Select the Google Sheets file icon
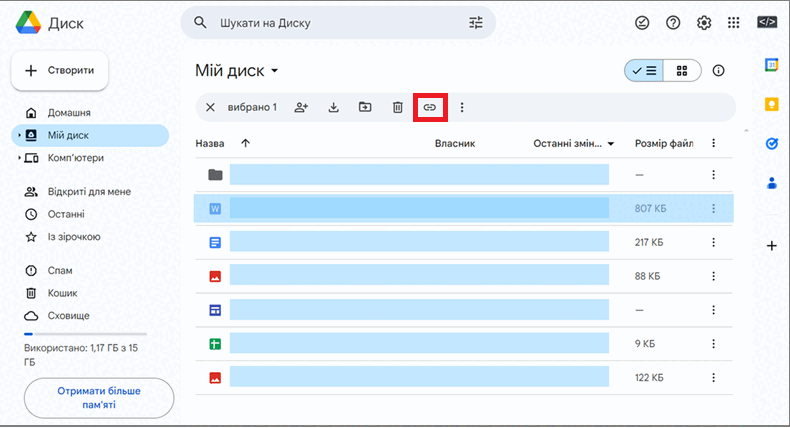 point(215,344)
